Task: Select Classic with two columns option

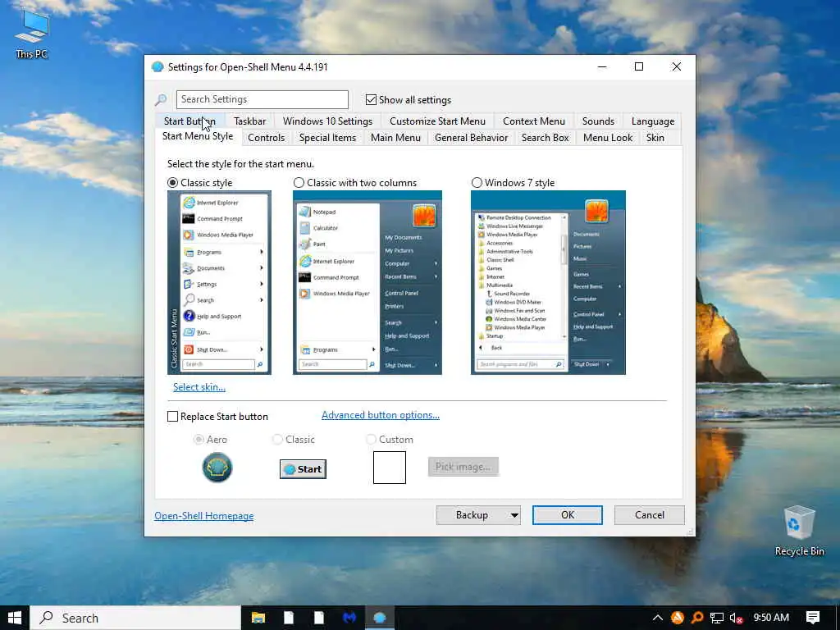Action: pyautogui.click(x=299, y=183)
